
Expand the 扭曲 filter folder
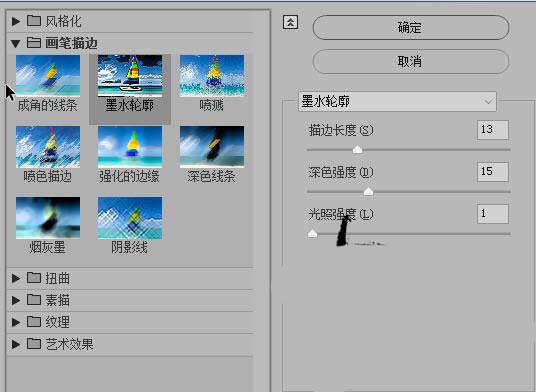[16, 278]
